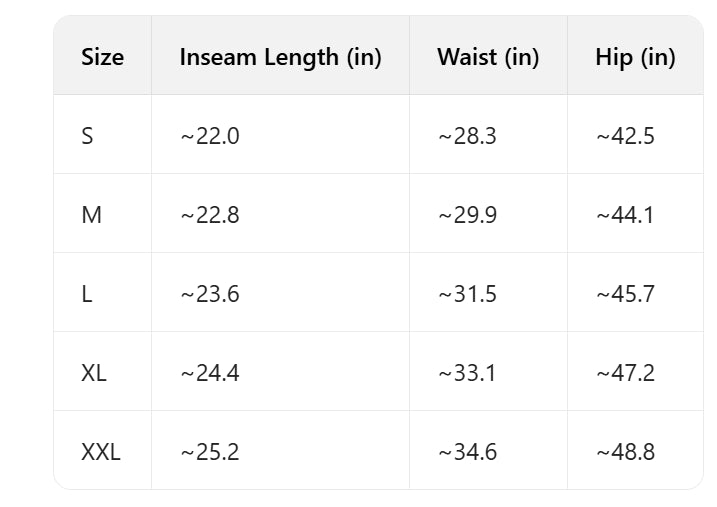Click inseam value ~25.2

click(210, 452)
